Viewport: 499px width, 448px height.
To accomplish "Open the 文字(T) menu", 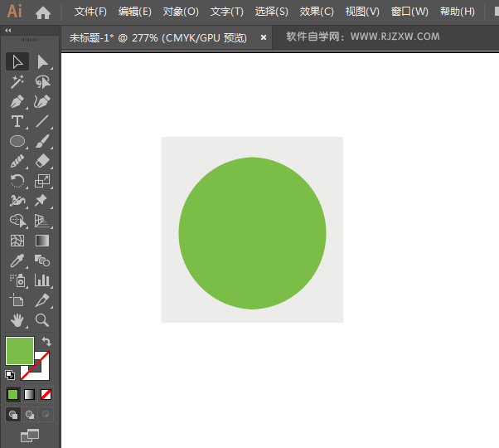I will [226, 12].
